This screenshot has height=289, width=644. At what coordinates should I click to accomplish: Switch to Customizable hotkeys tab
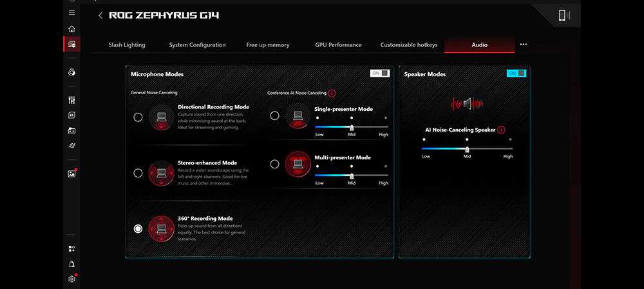pos(409,45)
